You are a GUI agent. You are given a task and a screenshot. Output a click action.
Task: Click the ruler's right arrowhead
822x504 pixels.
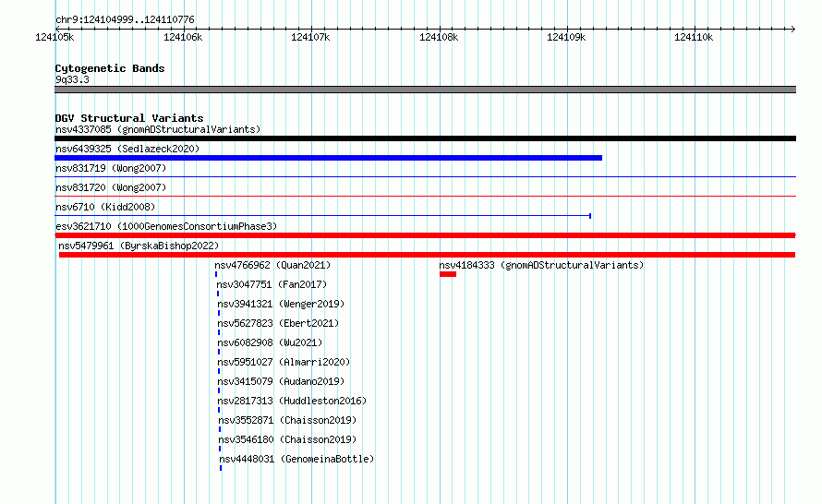(x=792, y=29)
